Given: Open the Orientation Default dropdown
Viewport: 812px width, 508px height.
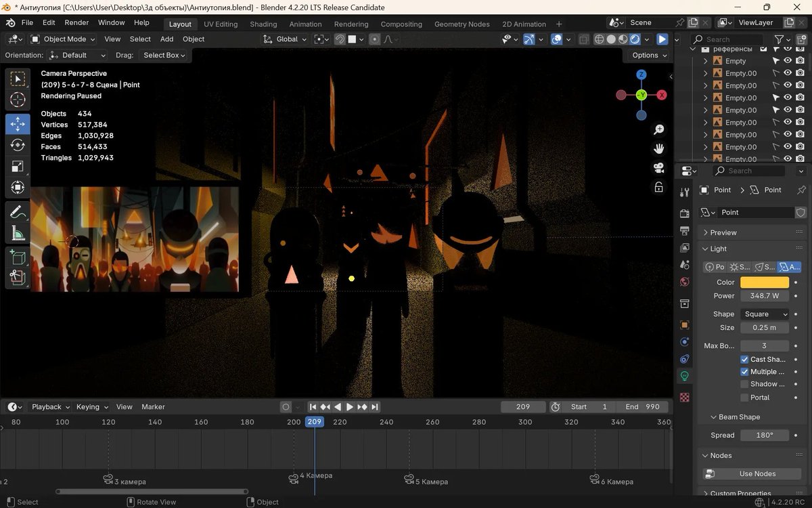Looking at the screenshot, I should tap(79, 56).
